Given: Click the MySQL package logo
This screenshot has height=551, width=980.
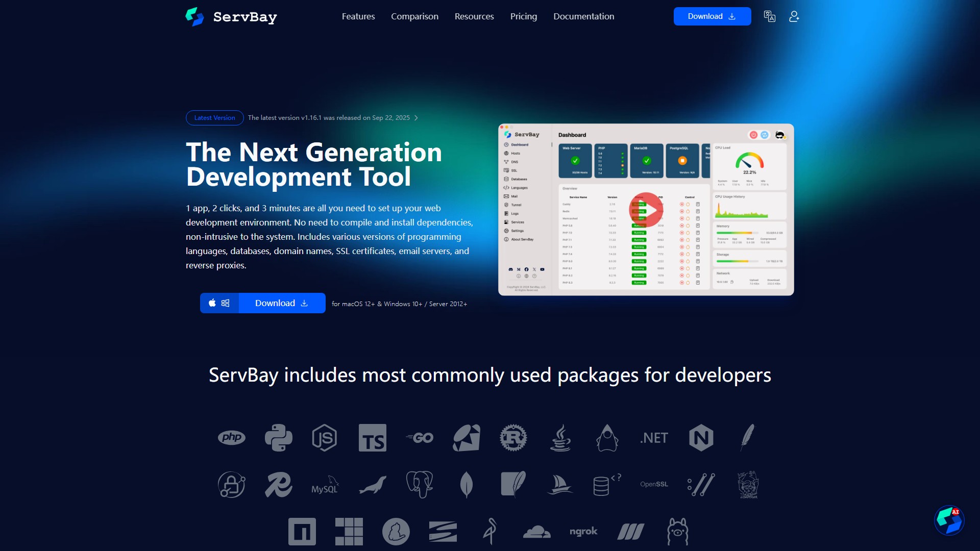Looking at the screenshot, I should click(325, 485).
